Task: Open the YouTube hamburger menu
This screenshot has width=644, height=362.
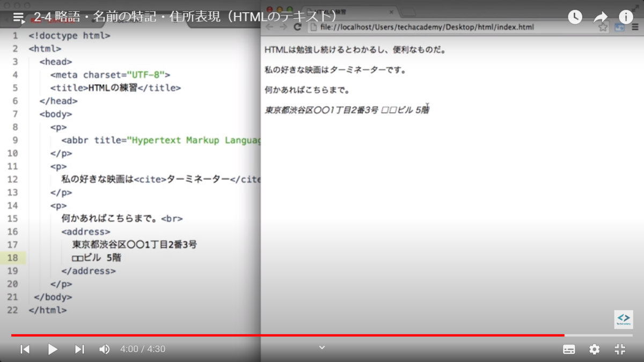Action: pyautogui.click(x=18, y=17)
